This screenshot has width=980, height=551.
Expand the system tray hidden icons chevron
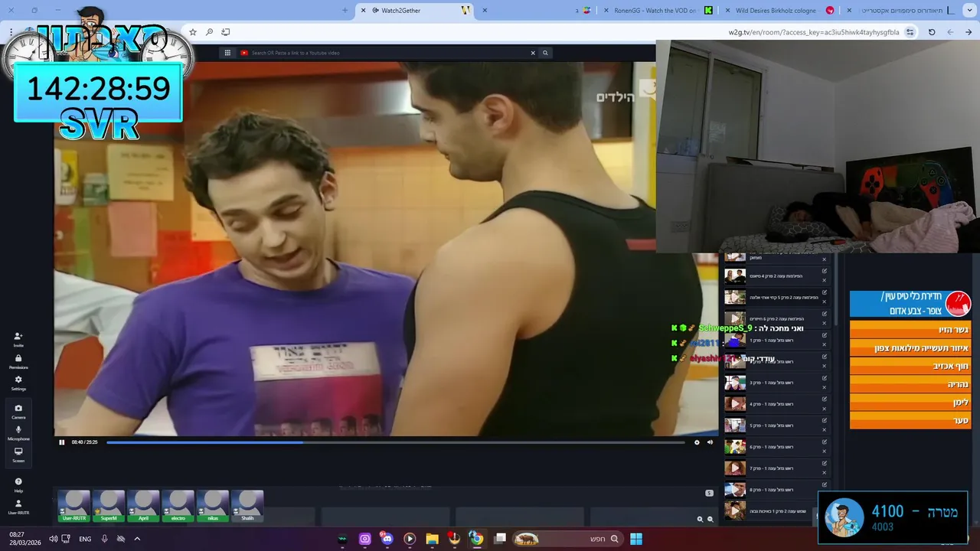coord(137,539)
